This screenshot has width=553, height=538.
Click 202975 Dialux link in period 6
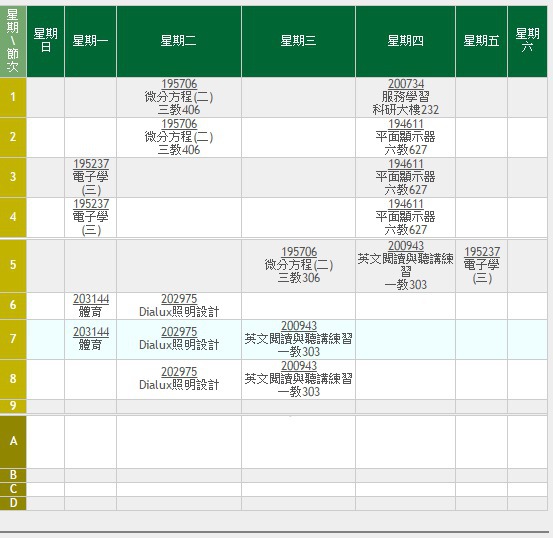pyautogui.click(x=179, y=299)
